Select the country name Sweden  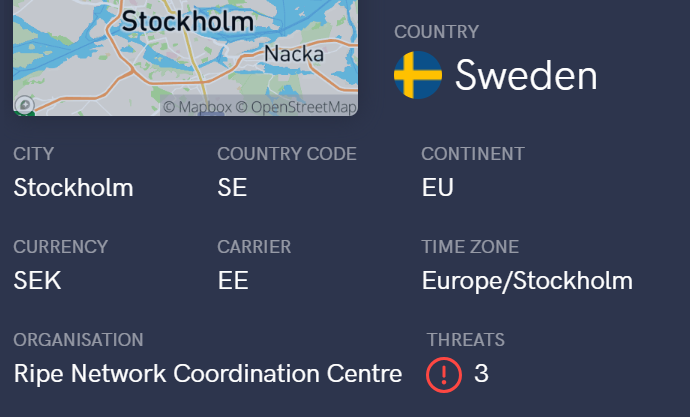coord(526,75)
